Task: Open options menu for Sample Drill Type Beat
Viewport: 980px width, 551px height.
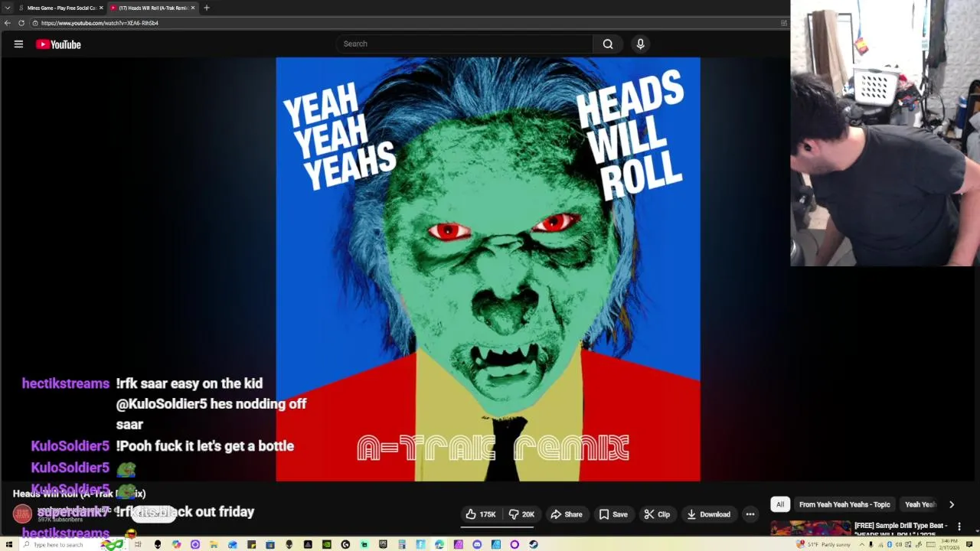Action: [959, 527]
